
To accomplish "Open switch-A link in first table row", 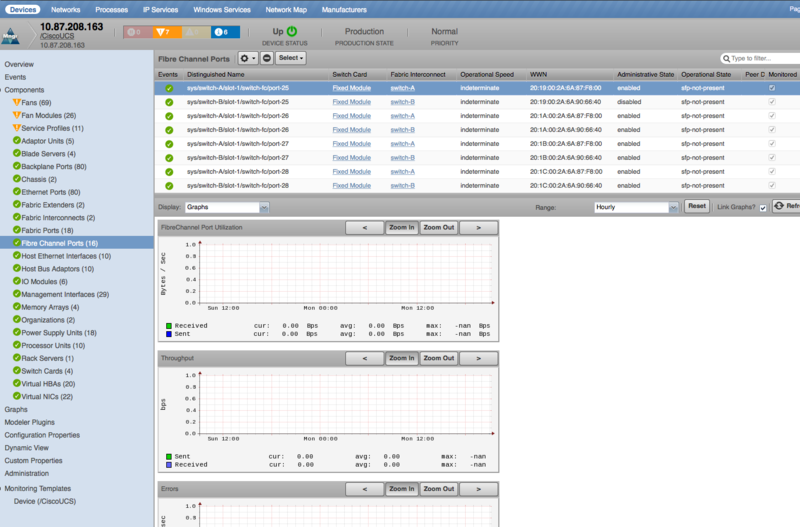I will 403,88.
